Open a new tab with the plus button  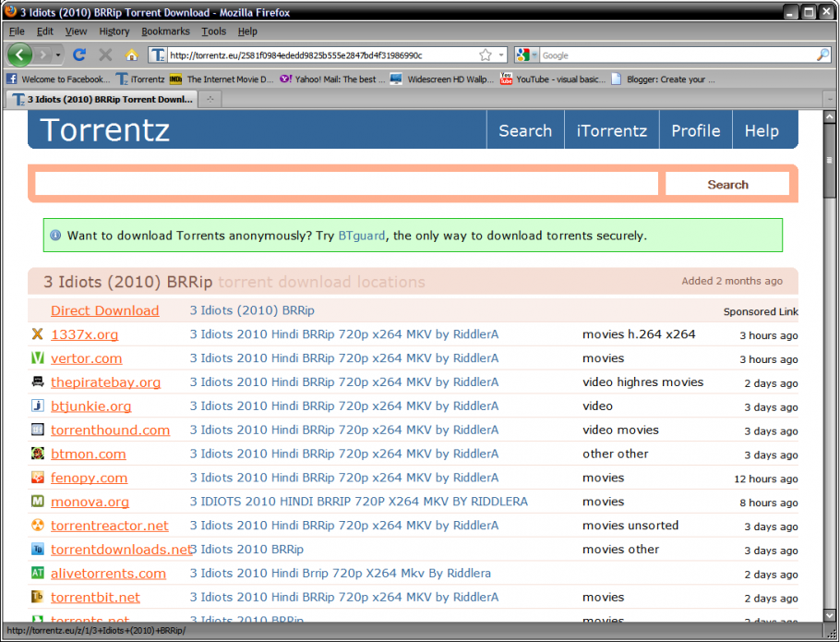click(x=210, y=99)
